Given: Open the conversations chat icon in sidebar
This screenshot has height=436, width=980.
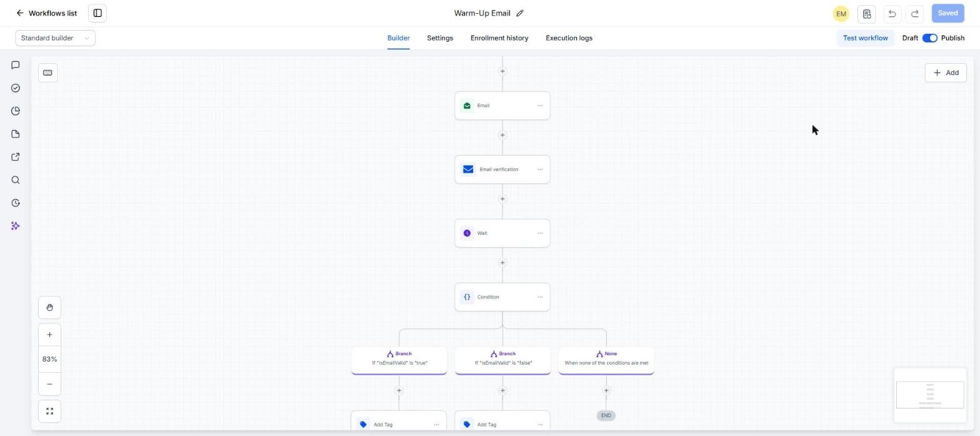Looking at the screenshot, I should (16, 65).
